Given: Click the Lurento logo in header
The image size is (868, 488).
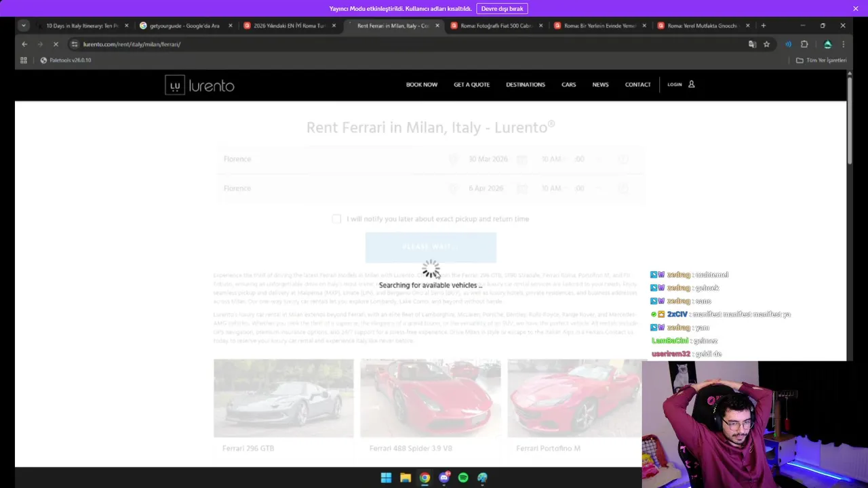Looking at the screenshot, I should click(x=199, y=85).
